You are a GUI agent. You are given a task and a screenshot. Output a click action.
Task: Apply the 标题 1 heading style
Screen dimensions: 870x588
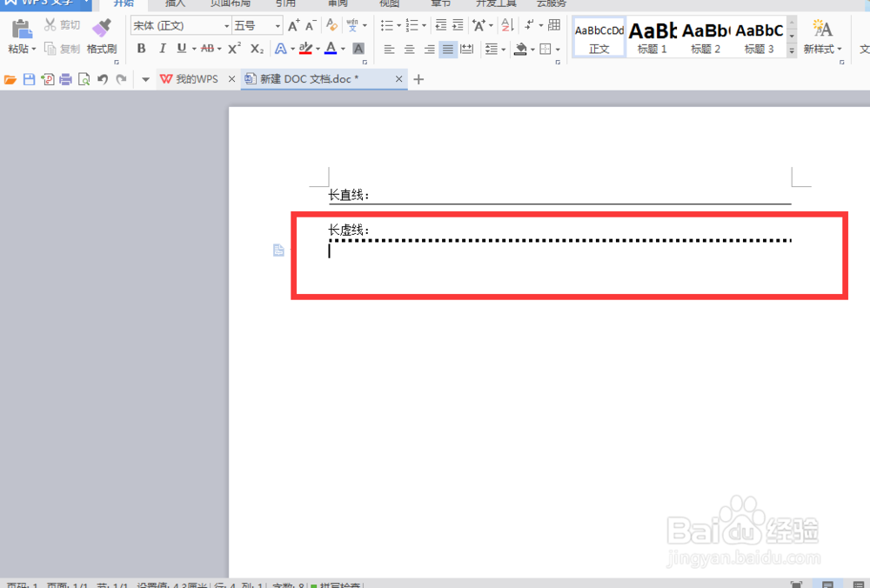(652, 37)
